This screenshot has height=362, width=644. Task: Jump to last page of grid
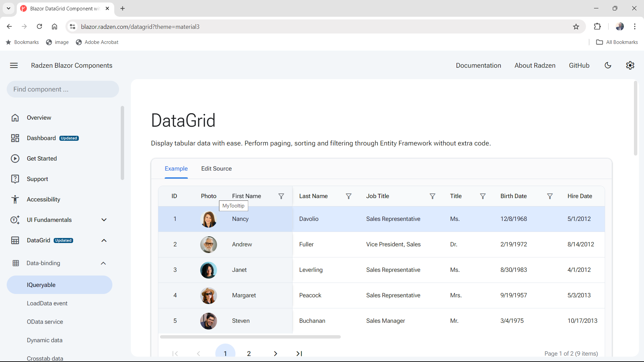coord(299,354)
